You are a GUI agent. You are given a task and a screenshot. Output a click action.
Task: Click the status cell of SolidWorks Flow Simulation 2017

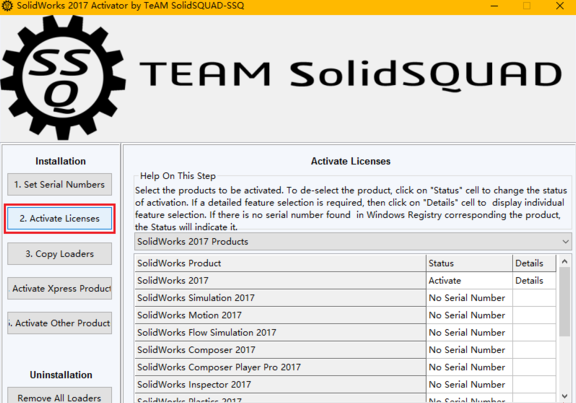[469, 332]
